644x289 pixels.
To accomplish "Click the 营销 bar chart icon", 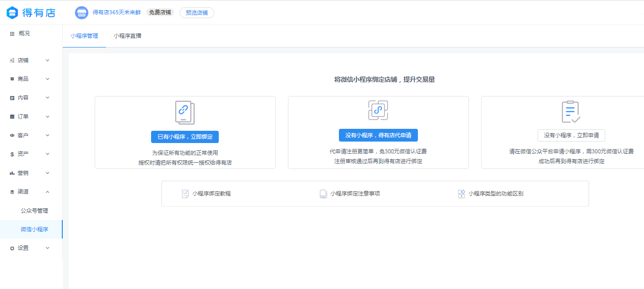I will (12, 173).
